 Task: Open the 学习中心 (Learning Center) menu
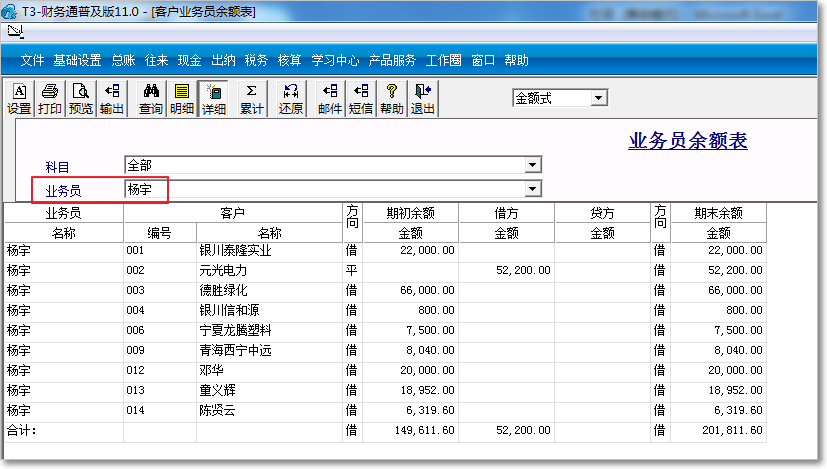pos(335,60)
